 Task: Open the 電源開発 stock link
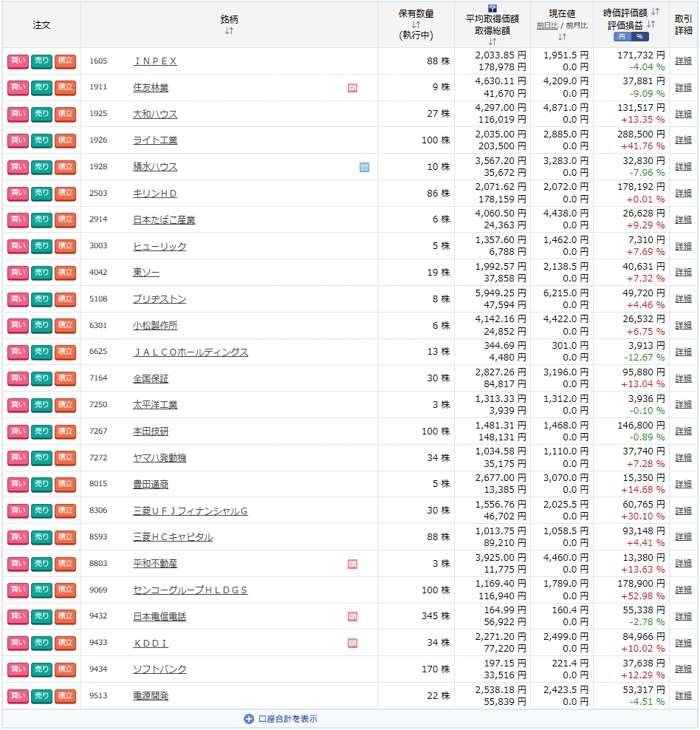tap(151, 696)
